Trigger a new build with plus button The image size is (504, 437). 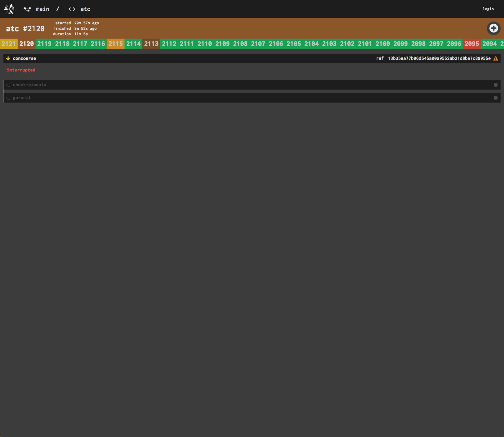click(493, 28)
